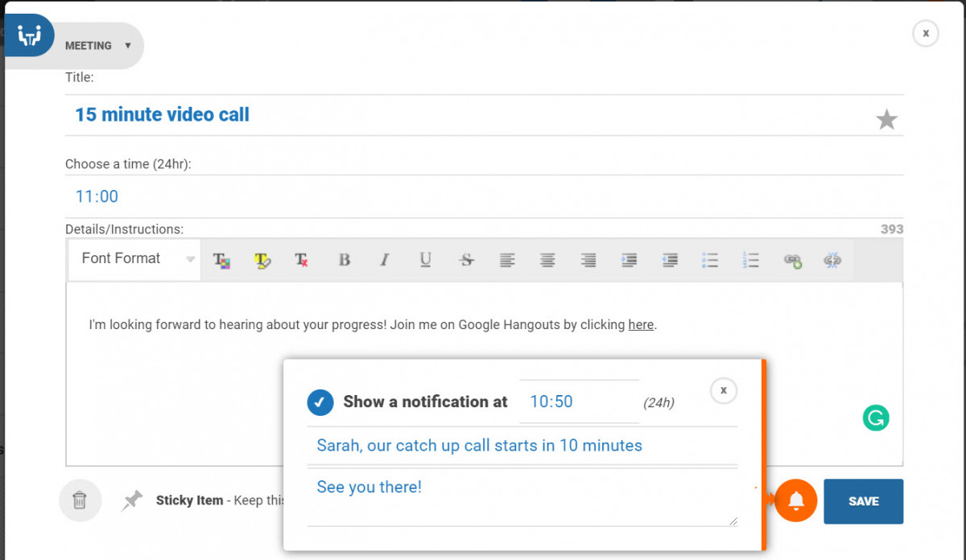Close the meeting dialog
Image resolution: width=966 pixels, height=560 pixels.
[926, 33]
